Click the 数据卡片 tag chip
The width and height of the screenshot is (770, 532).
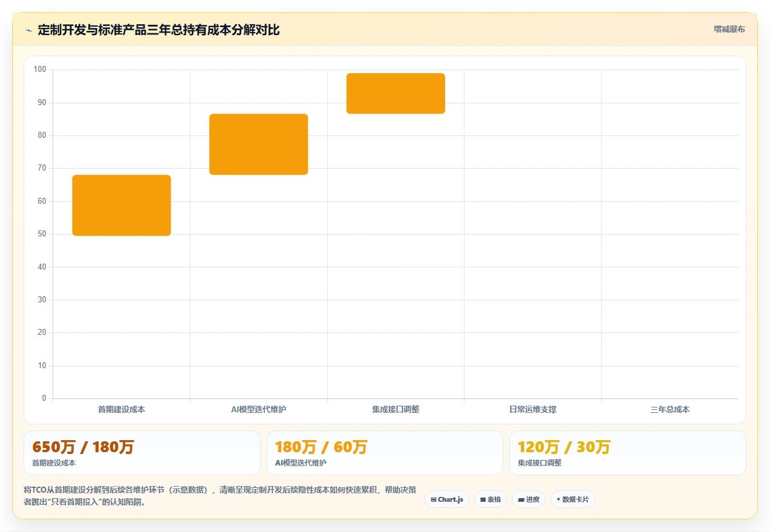click(573, 499)
